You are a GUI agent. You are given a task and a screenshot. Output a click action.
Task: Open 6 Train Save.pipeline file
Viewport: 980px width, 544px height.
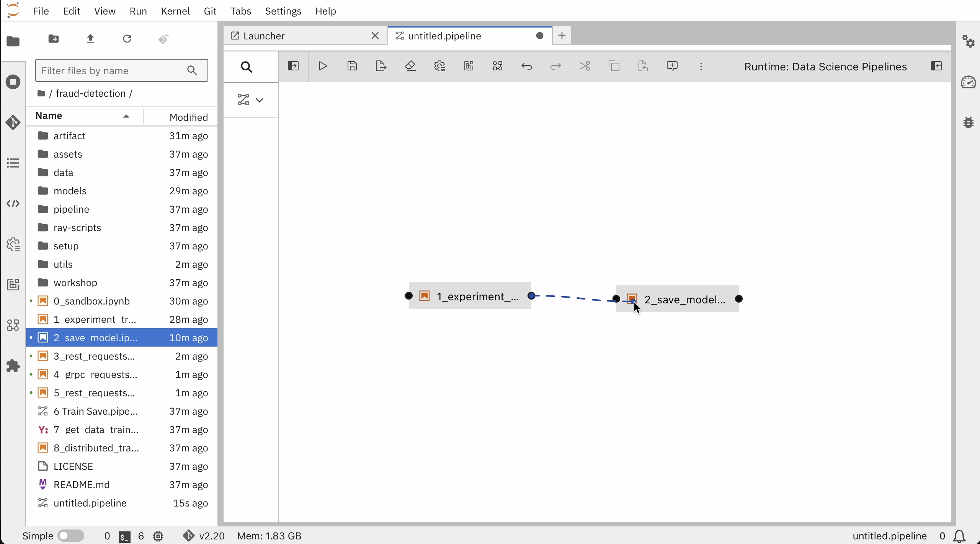tap(95, 411)
